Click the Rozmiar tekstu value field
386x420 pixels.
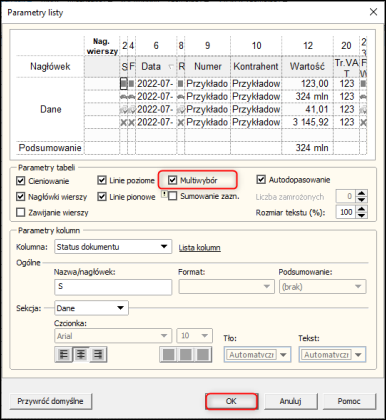click(x=346, y=212)
